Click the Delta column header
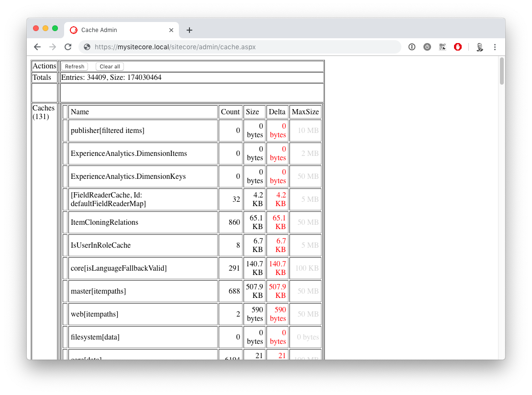The width and height of the screenshot is (532, 395). 277,112
